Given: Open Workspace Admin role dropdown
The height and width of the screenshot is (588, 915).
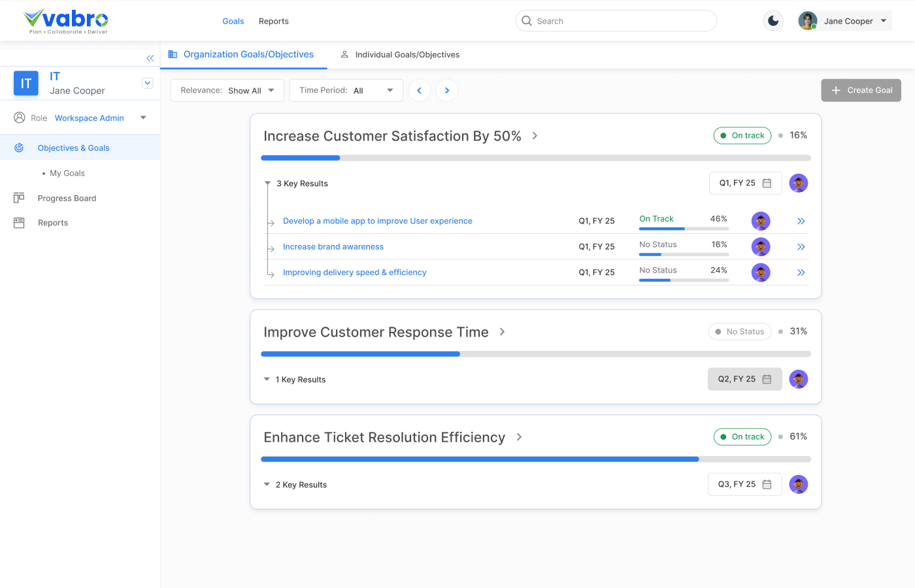Looking at the screenshot, I should pos(143,118).
